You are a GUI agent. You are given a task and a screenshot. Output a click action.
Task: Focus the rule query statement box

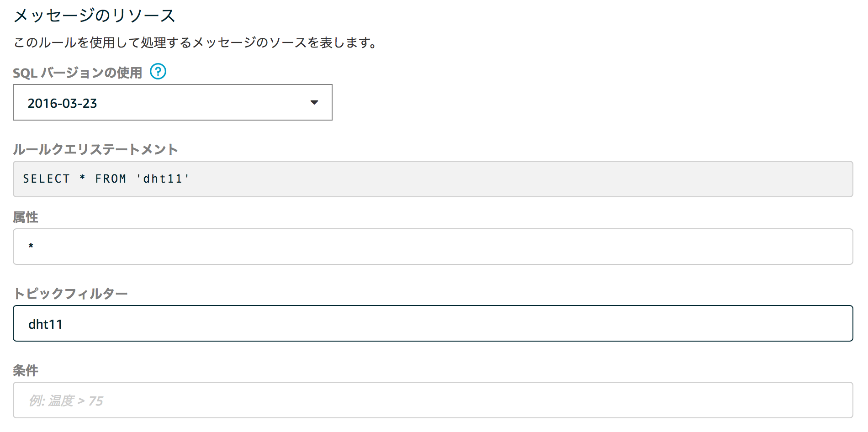click(433, 179)
